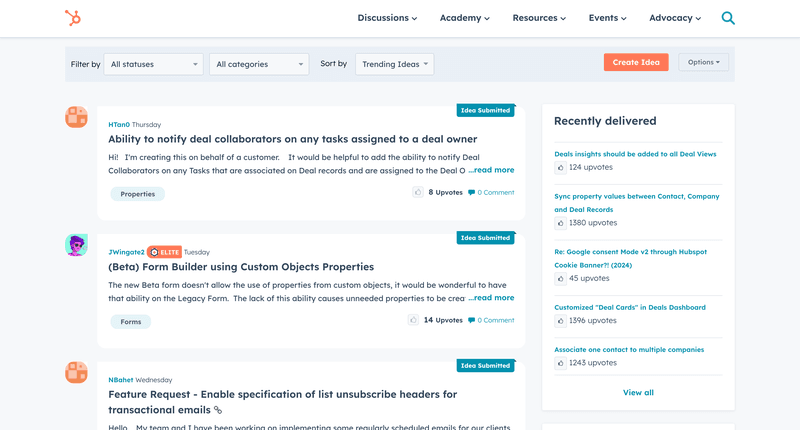Upvote the deal collaborators notification idea
Image resolution: width=800 pixels, height=430 pixels.
(417, 192)
